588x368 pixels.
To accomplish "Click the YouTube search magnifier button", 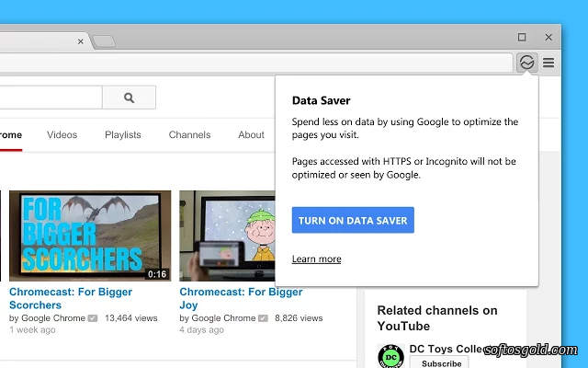I will pos(129,98).
